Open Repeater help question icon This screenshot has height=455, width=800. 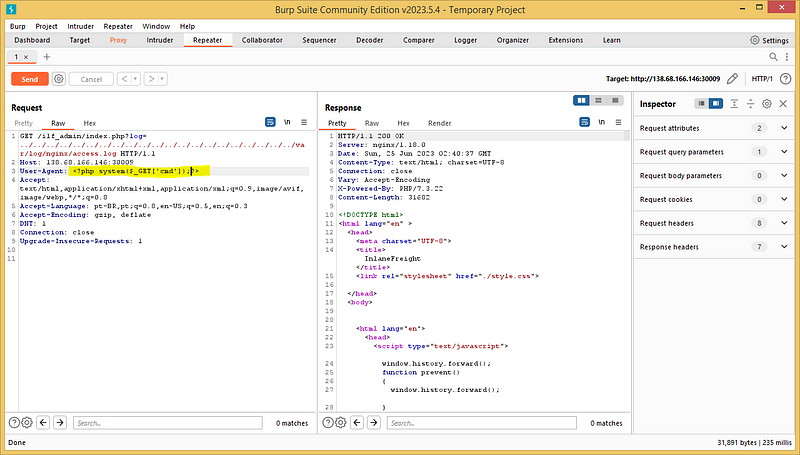[786, 79]
